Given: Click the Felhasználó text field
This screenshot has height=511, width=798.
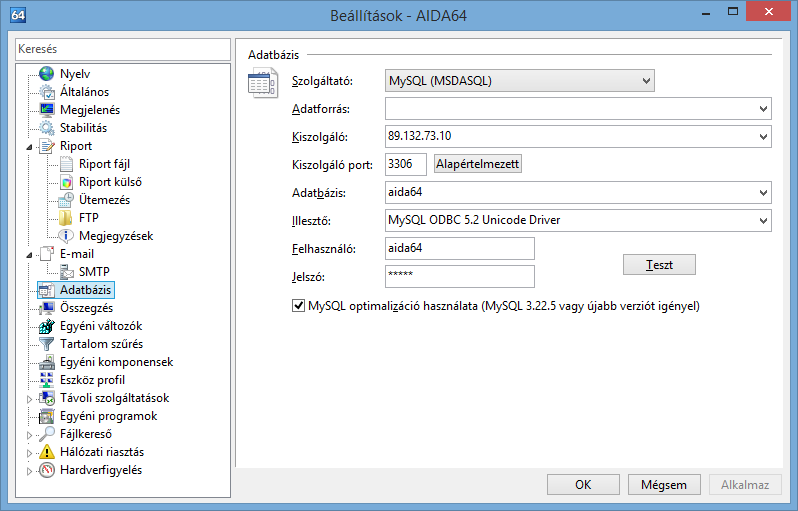Looking at the screenshot, I should [460, 248].
